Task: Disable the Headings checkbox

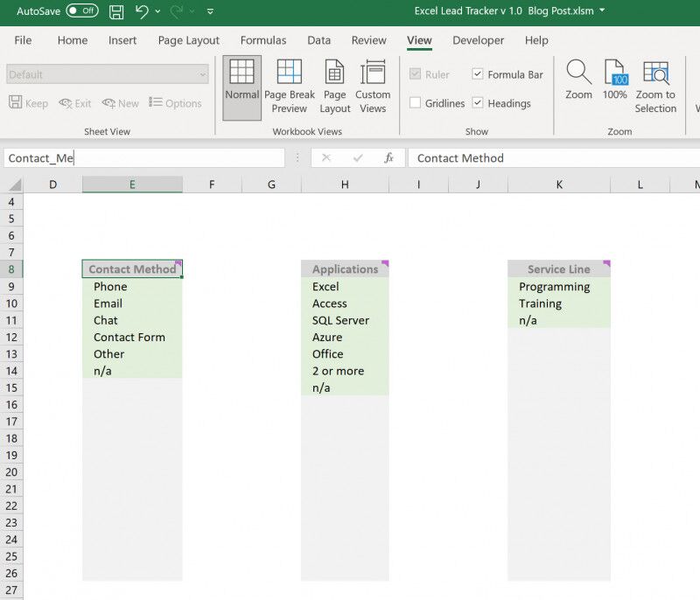Action: click(477, 102)
